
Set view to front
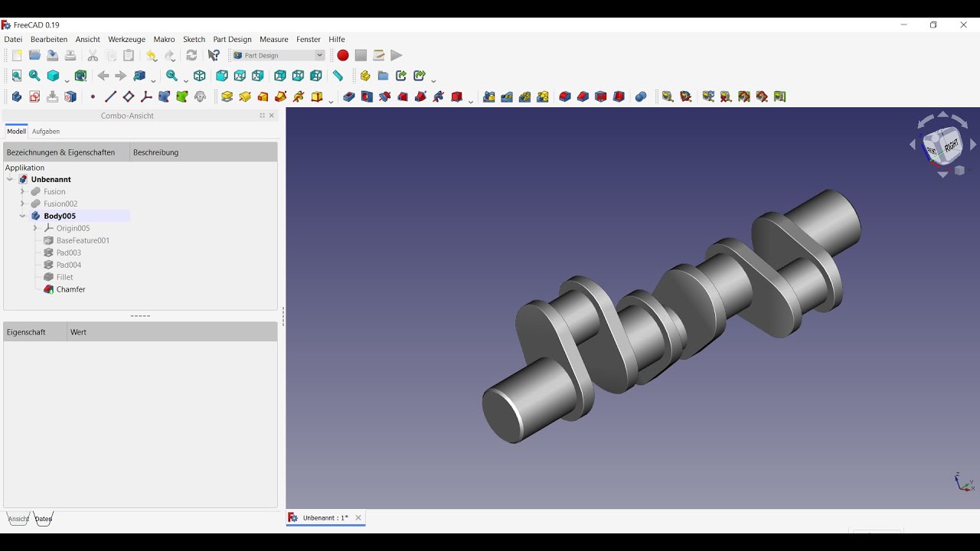(221, 76)
